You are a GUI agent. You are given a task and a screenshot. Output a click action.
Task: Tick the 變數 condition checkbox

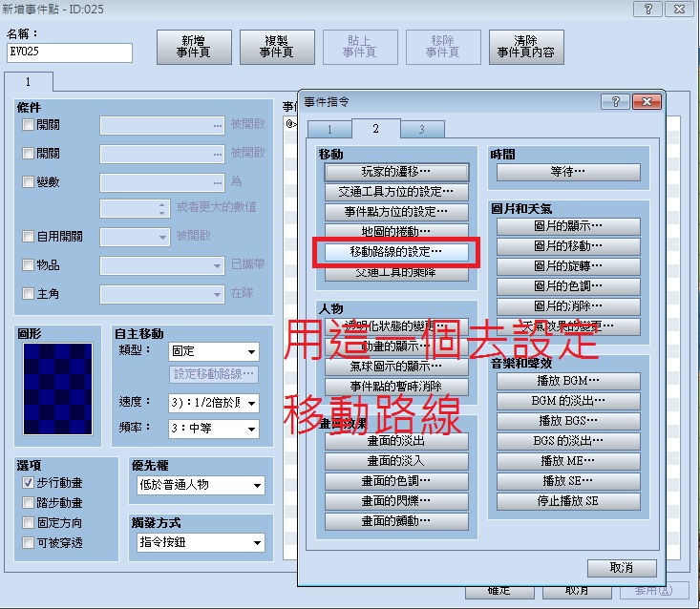click(28, 181)
